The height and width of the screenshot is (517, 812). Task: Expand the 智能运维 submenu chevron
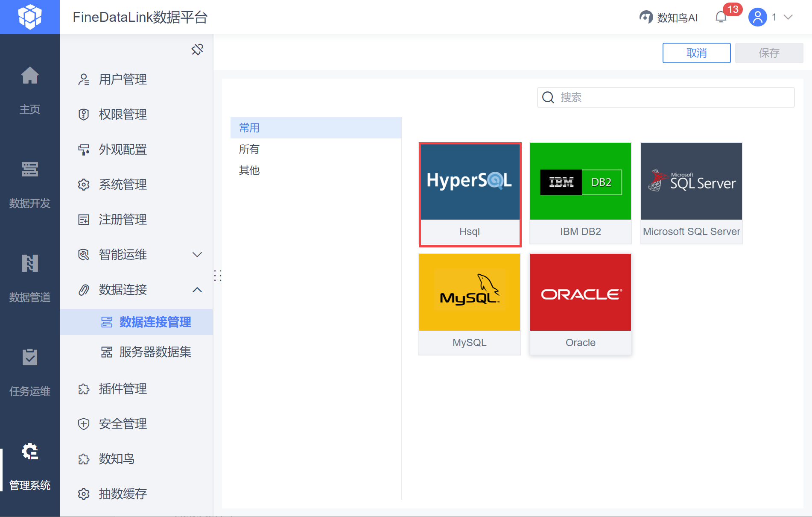(x=197, y=255)
